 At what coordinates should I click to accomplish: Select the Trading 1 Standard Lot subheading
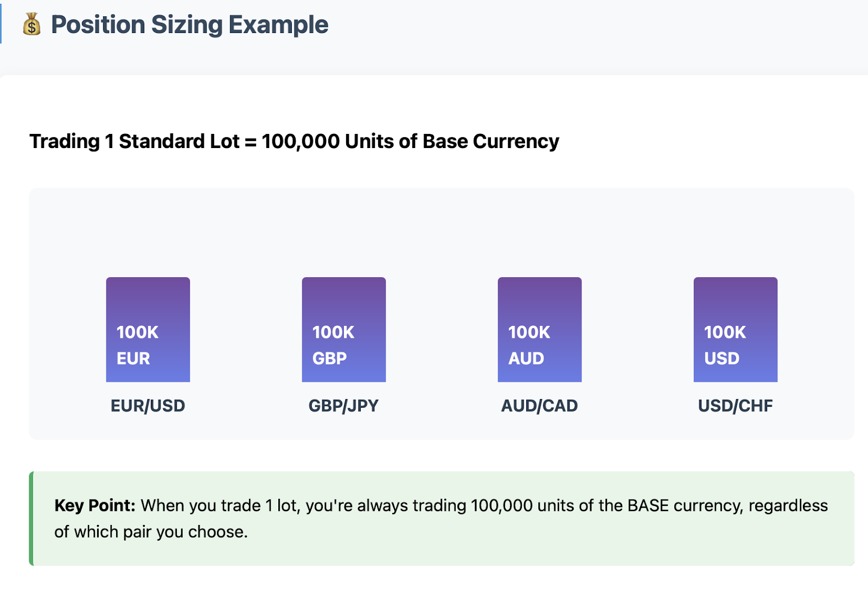pyautogui.click(x=294, y=142)
